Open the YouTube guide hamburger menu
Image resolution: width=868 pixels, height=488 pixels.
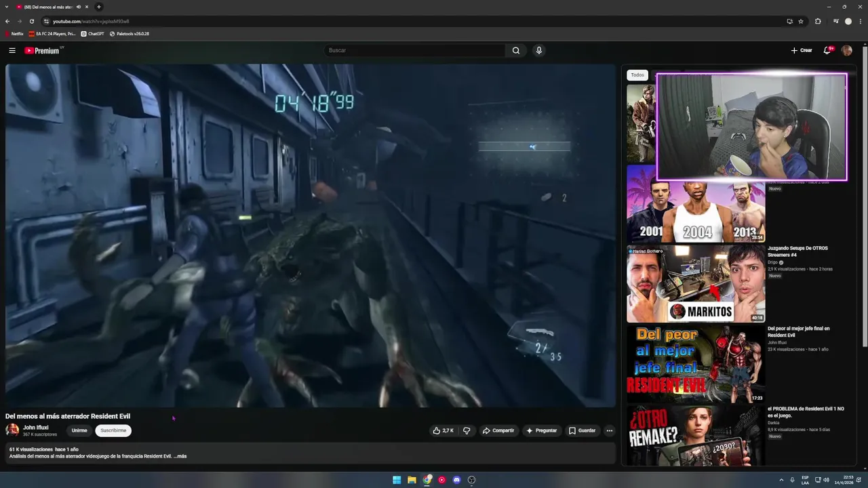[12, 50]
